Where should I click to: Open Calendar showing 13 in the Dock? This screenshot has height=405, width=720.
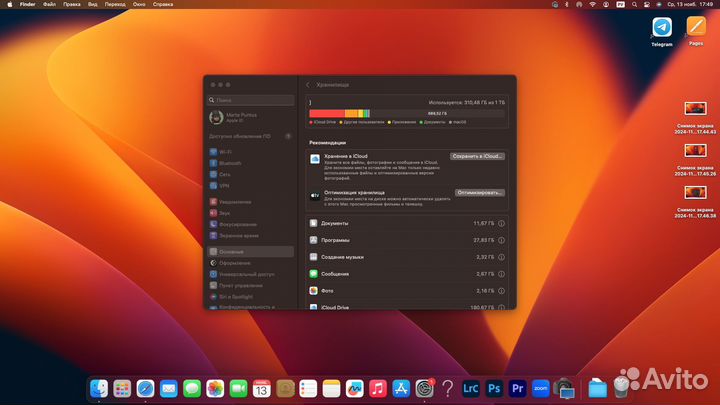(262, 388)
